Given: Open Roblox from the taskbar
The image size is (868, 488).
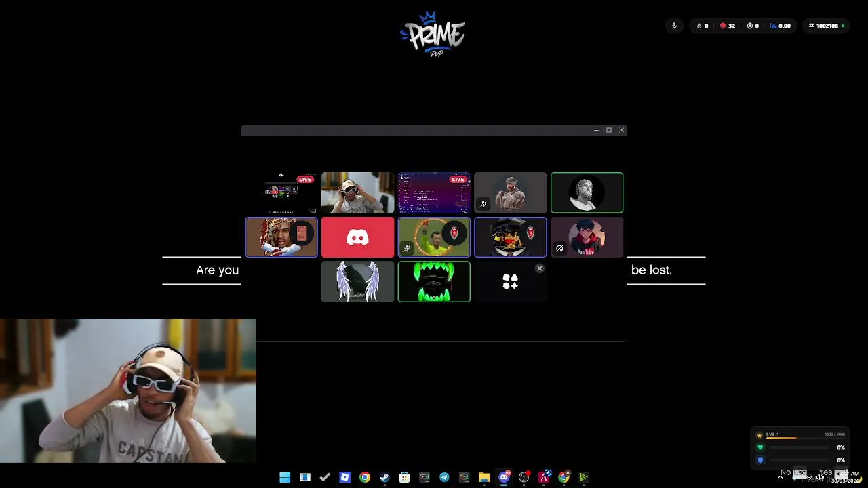Looking at the screenshot, I should click(344, 477).
